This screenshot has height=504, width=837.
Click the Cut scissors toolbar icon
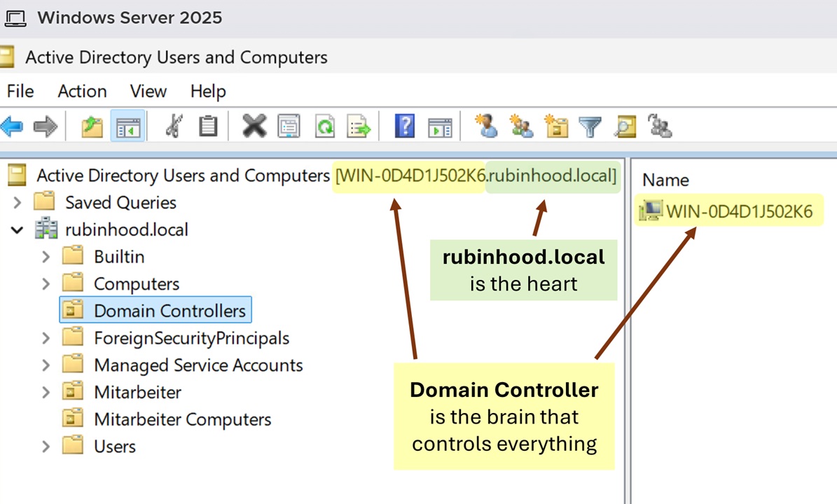174,127
